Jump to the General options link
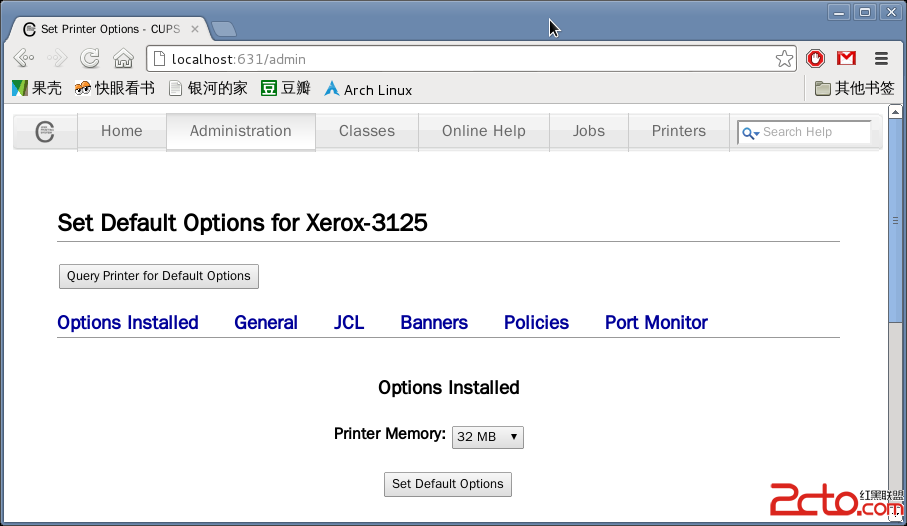Image resolution: width=907 pixels, height=526 pixels. 266,323
